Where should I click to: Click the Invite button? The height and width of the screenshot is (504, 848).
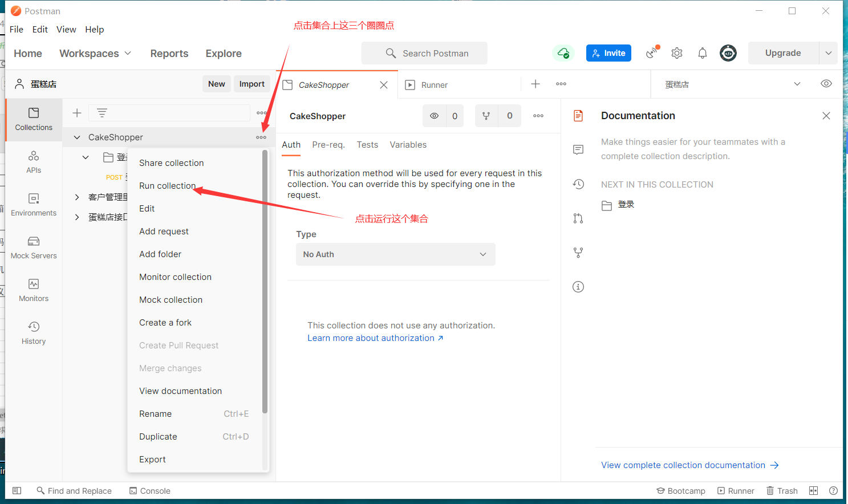click(x=608, y=53)
